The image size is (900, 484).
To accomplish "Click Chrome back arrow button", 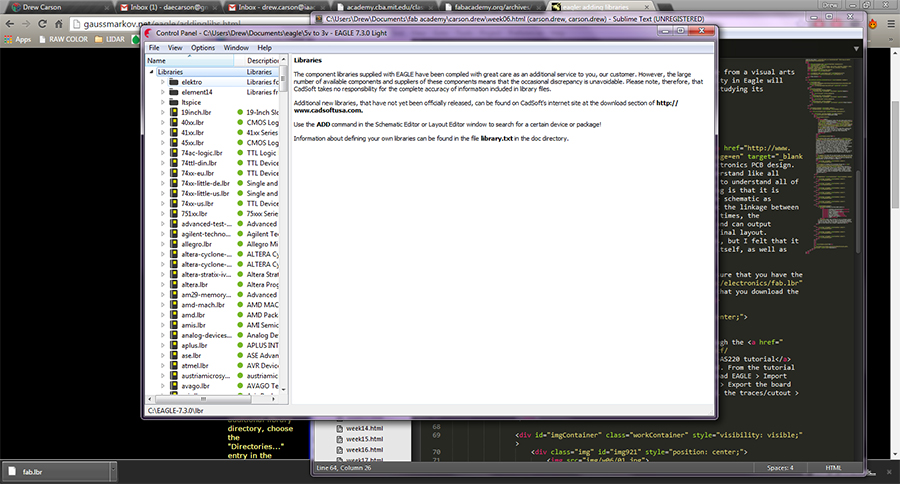I will [10, 24].
